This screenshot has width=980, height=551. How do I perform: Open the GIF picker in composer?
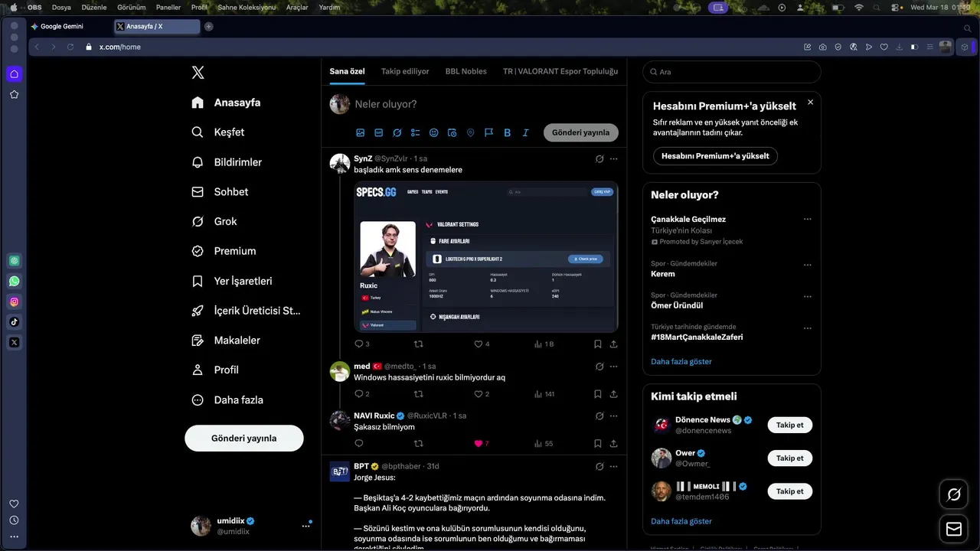click(379, 132)
